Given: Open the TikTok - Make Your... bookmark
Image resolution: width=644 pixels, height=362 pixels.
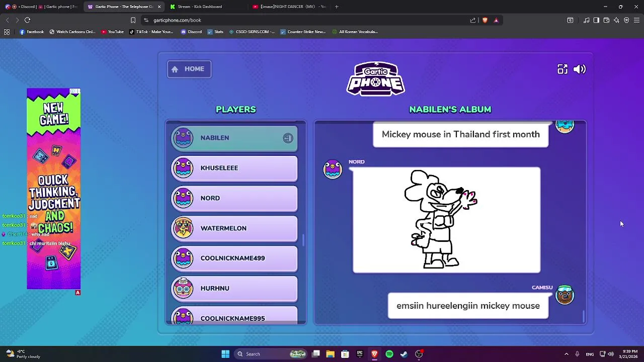Looking at the screenshot, I should pyautogui.click(x=151, y=32).
